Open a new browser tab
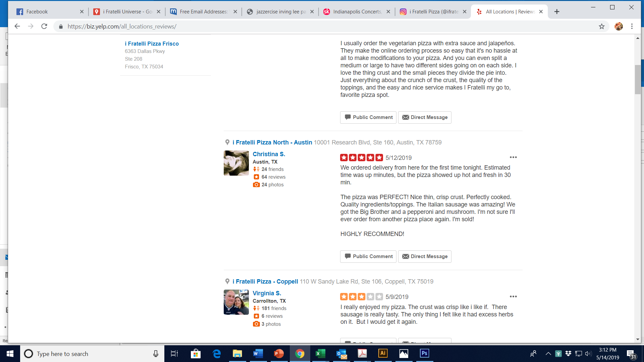Screen dimensions: 644x362 [x=557, y=12]
